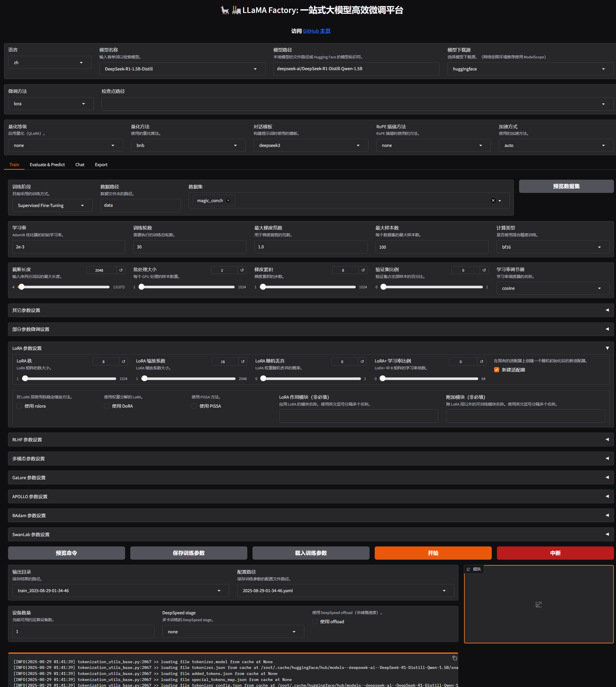Click the 预览命令 preview command button

click(x=66, y=553)
